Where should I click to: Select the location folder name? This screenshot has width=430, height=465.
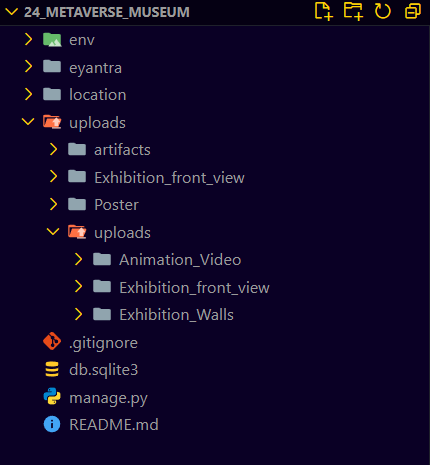pos(98,95)
